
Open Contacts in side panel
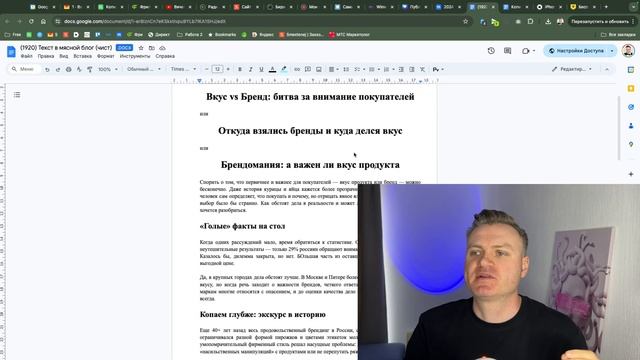631,126
